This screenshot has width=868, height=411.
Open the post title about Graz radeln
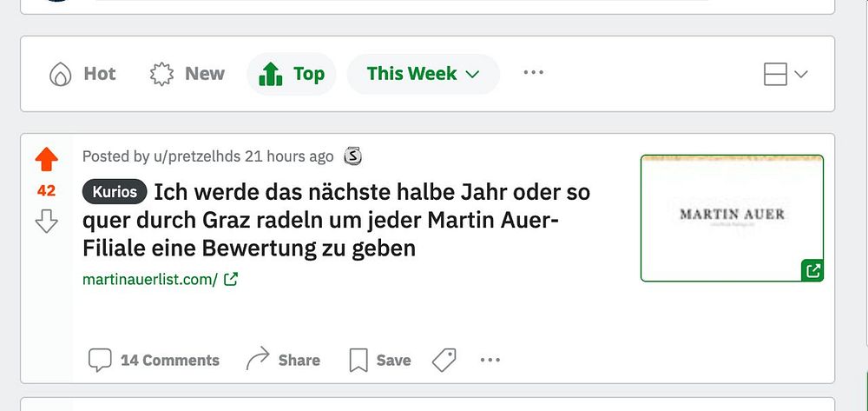click(347, 220)
